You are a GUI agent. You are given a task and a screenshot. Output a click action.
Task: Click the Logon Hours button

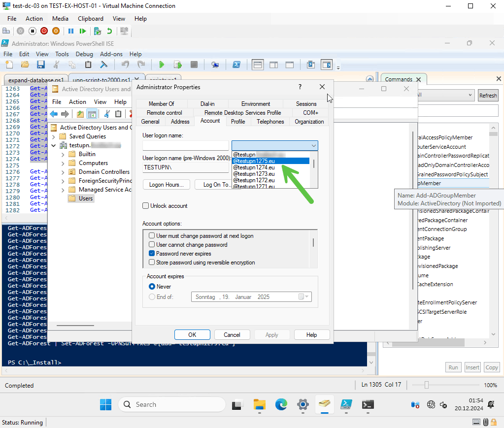[166, 185]
